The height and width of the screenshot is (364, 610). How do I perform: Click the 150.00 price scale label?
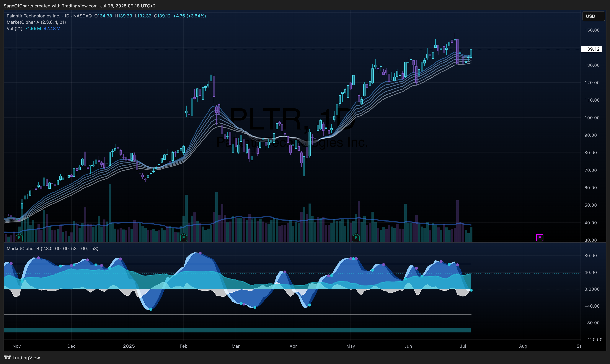tap(592, 30)
